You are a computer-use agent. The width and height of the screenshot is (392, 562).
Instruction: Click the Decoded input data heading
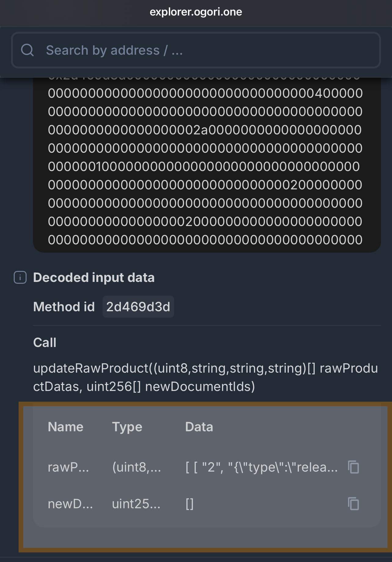[x=94, y=277]
